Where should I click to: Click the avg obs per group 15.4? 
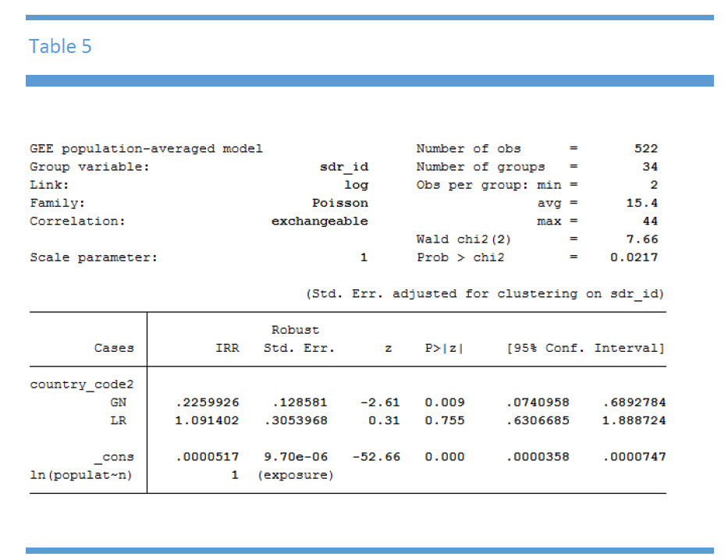641,203
